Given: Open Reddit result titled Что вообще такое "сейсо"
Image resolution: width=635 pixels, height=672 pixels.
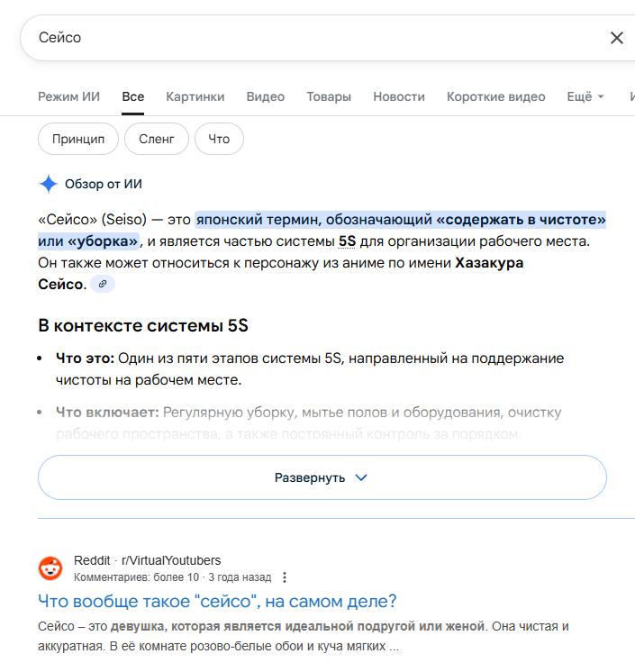Looking at the screenshot, I should point(217,601).
